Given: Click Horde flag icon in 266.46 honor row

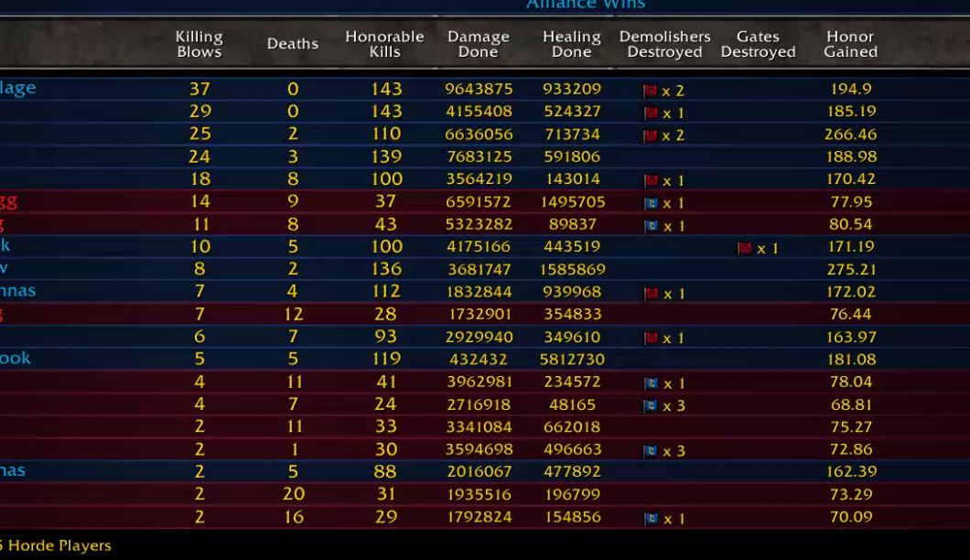Looking at the screenshot, I should (650, 135).
